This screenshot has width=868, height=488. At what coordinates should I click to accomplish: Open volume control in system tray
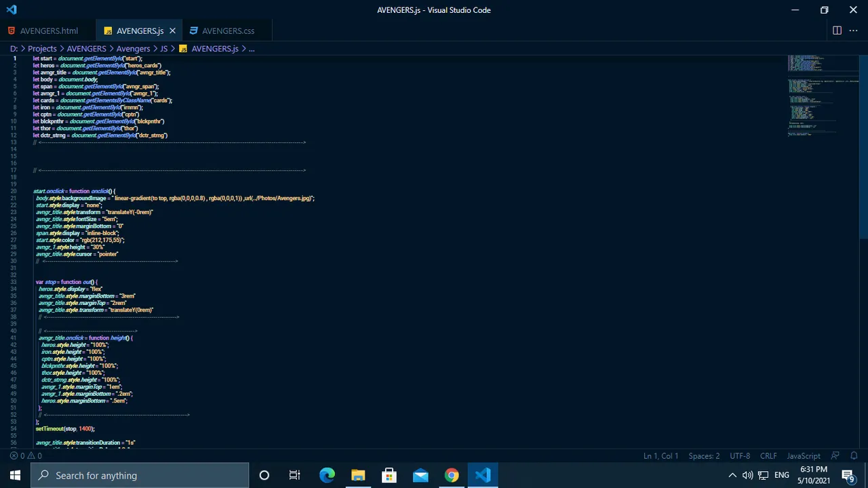coord(747,475)
